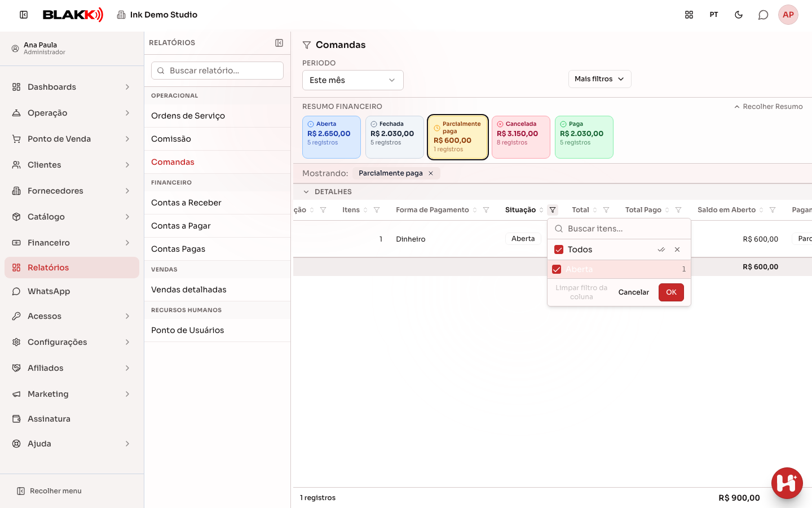812x508 pixels.
Task: Click the Buscar itens field in the filter popup
Action: [619, 229]
